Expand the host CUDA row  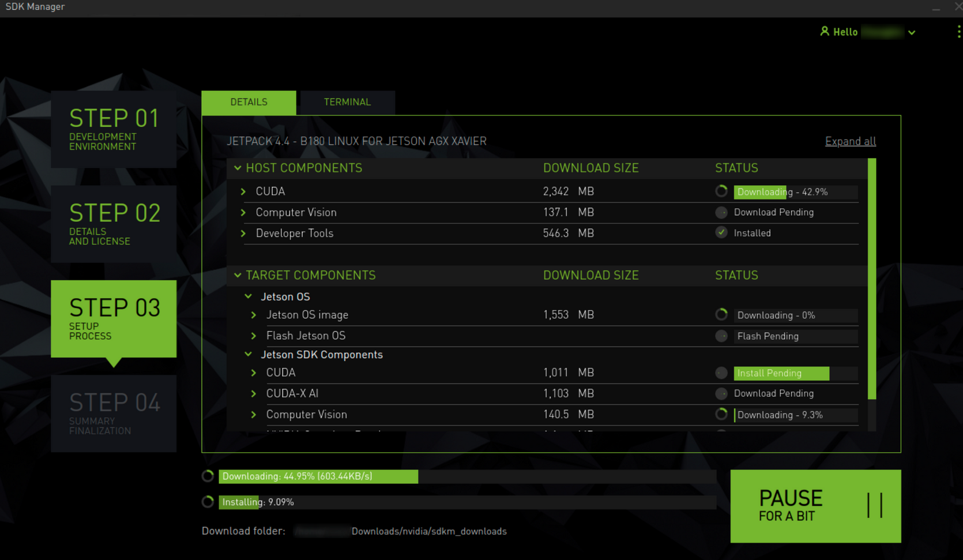coord(243,191)
